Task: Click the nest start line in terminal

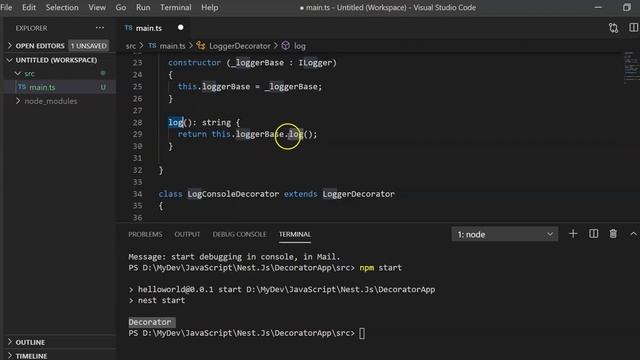Action: coord(157,300)
